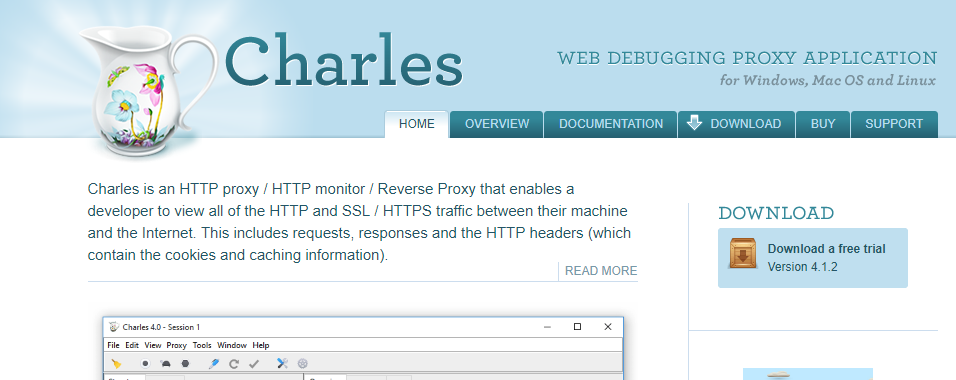Open the File menu in Charles window
The image size is (956, 380).
click(x=113, y=345)
